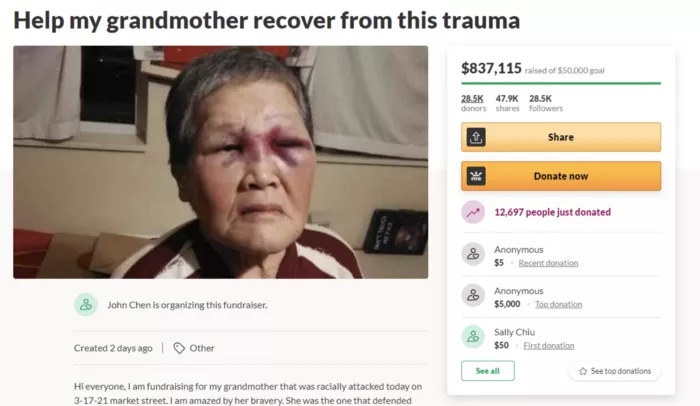Open the See all donations button
This screenshot has height=406, width=700.
pyautogui.click(x=488, y=371)
